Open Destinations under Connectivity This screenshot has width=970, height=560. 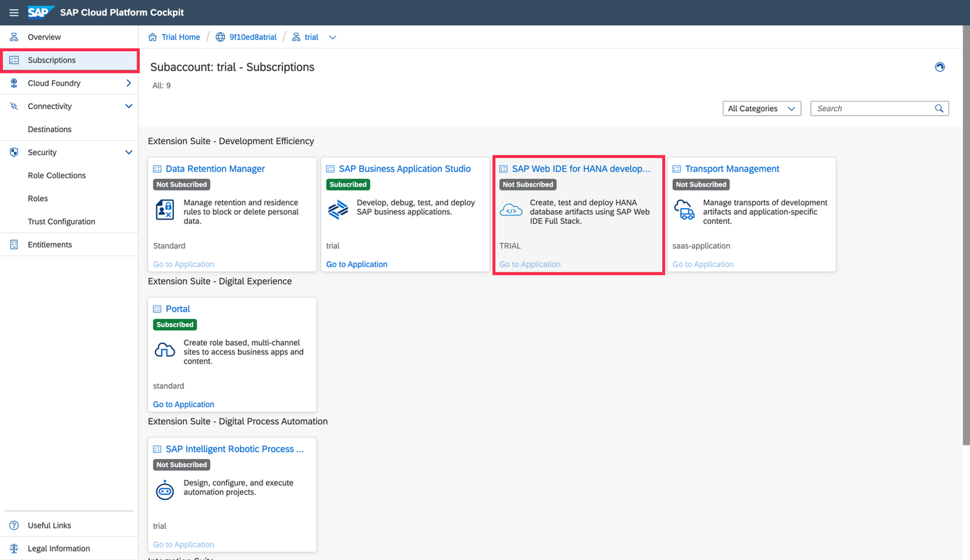[x=69, y=129]
